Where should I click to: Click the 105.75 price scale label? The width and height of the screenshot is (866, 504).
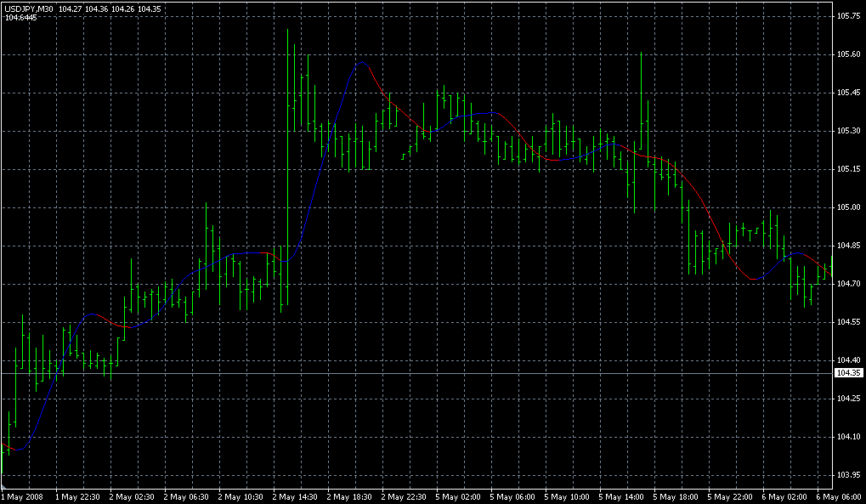tap(848, 16)
